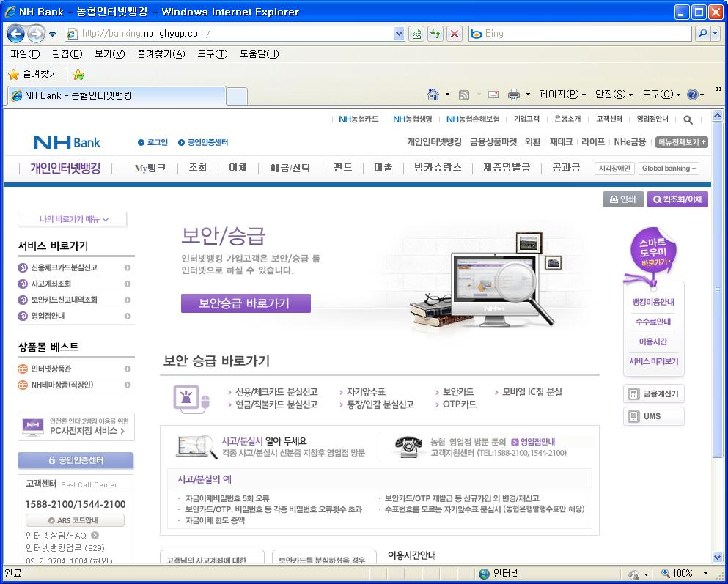Click the vertical scrollbar down arrow

click(x=717, y=557)
